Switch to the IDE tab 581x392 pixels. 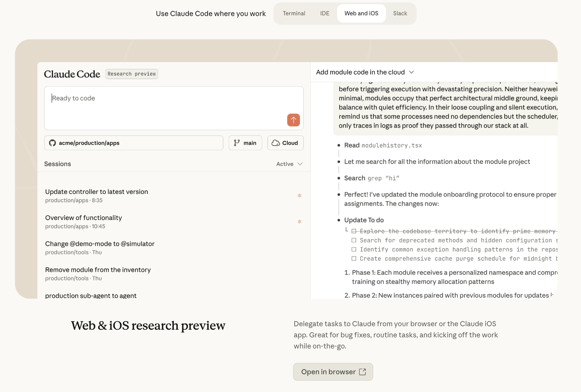pyautogui.click(x=325, y=14)
